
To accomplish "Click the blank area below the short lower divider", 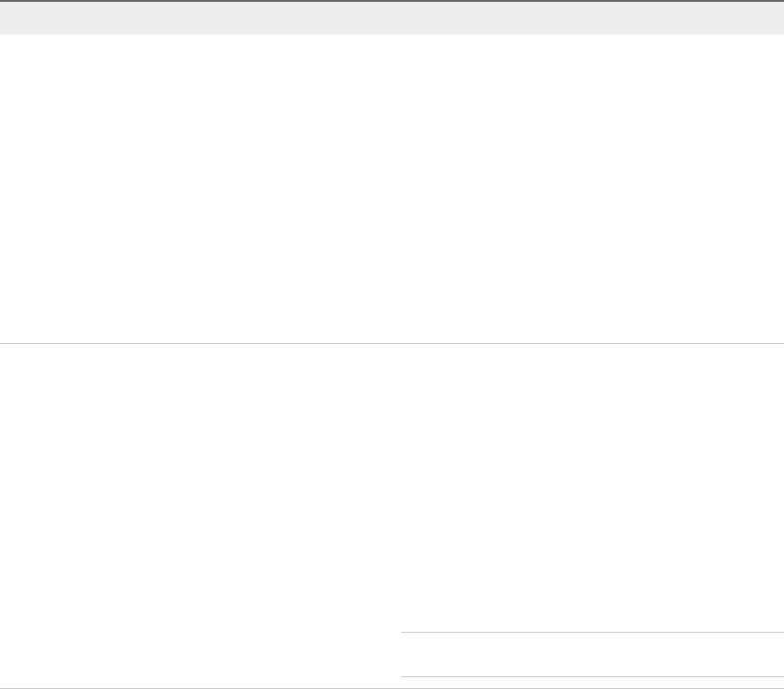I will point(592,683).
